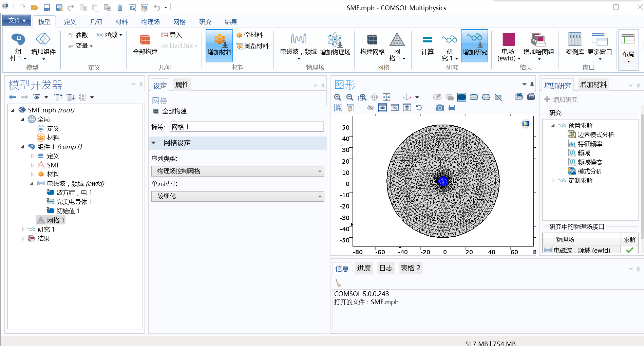Expand the 研究 1 tree node
This screenshot has width=644, height=346.
[23, 230]
